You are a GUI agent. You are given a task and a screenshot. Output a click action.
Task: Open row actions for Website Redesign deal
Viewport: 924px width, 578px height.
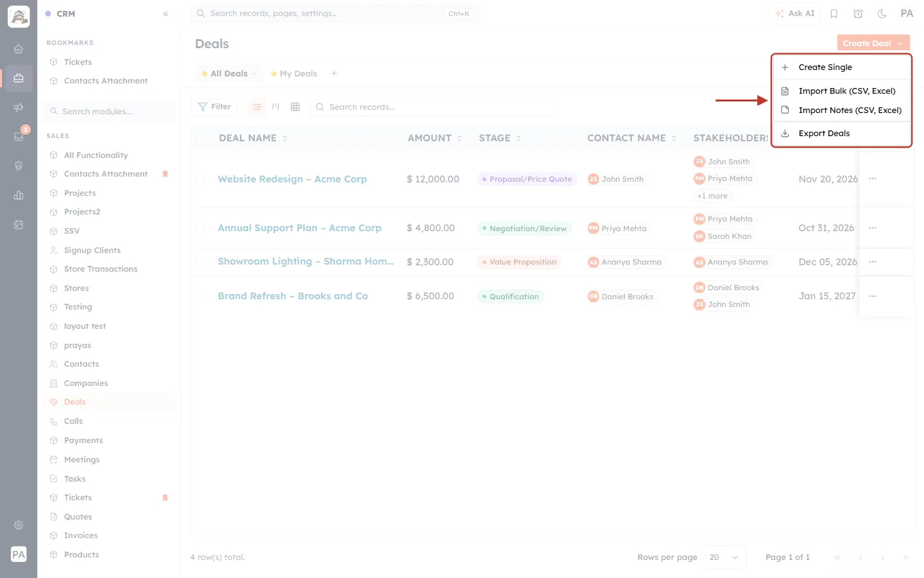tap(873, 179)
